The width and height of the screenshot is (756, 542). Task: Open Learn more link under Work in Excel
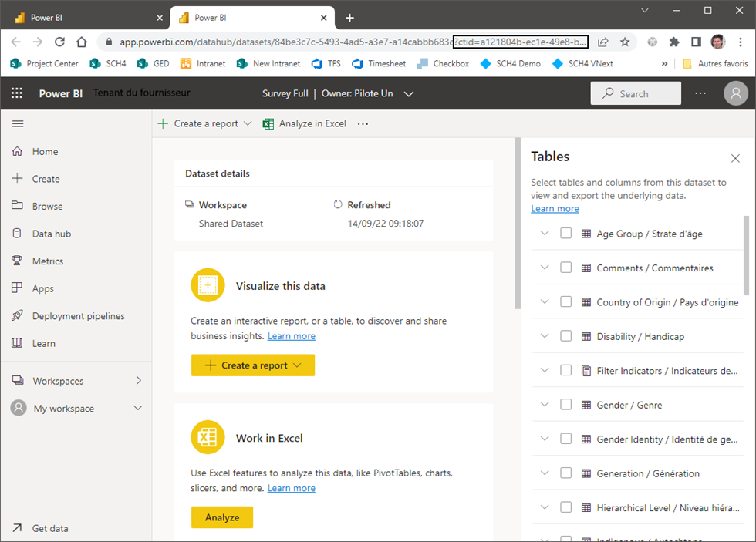(x=292, y=488)
